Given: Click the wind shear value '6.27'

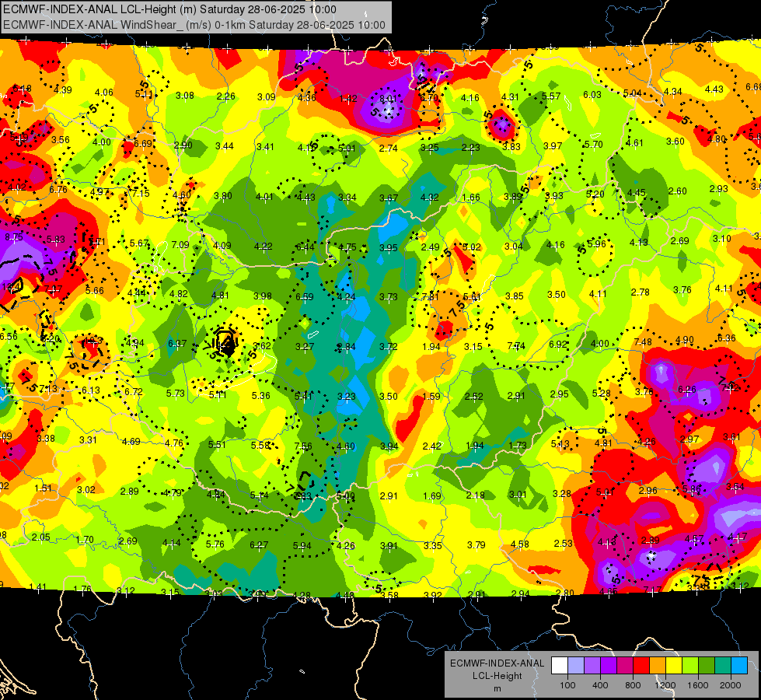Looking at the screenshot, I should (259, 545).
